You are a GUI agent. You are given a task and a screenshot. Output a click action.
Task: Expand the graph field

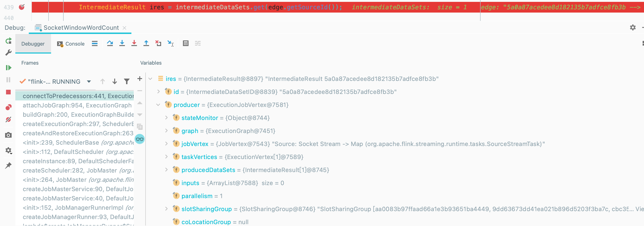pyautogui.click(x=166, y=131)
